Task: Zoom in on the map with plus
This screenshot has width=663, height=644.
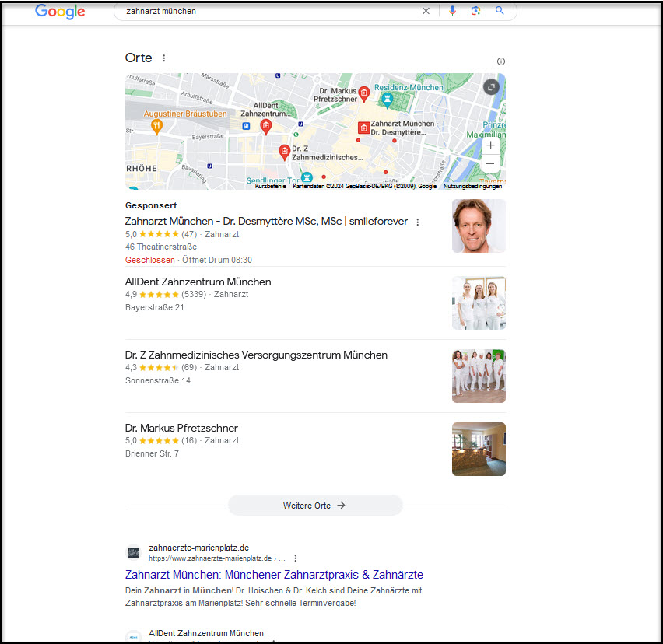Action: tap(490, 145)
